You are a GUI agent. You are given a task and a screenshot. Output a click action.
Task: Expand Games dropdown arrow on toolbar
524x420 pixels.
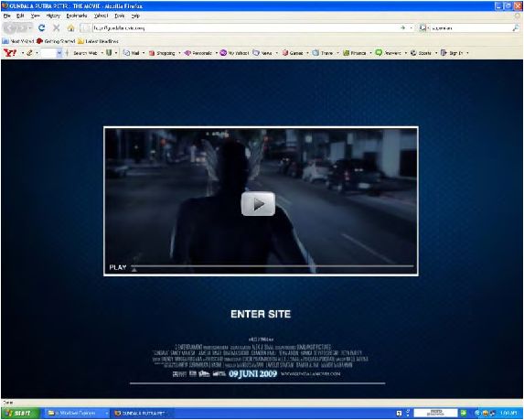(307, 53)
